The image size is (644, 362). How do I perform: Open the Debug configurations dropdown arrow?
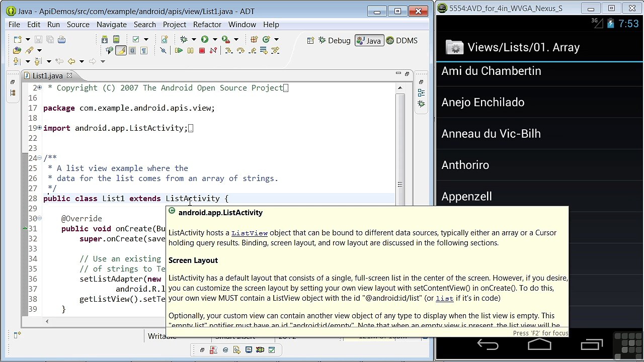click(x=193, y=40)
